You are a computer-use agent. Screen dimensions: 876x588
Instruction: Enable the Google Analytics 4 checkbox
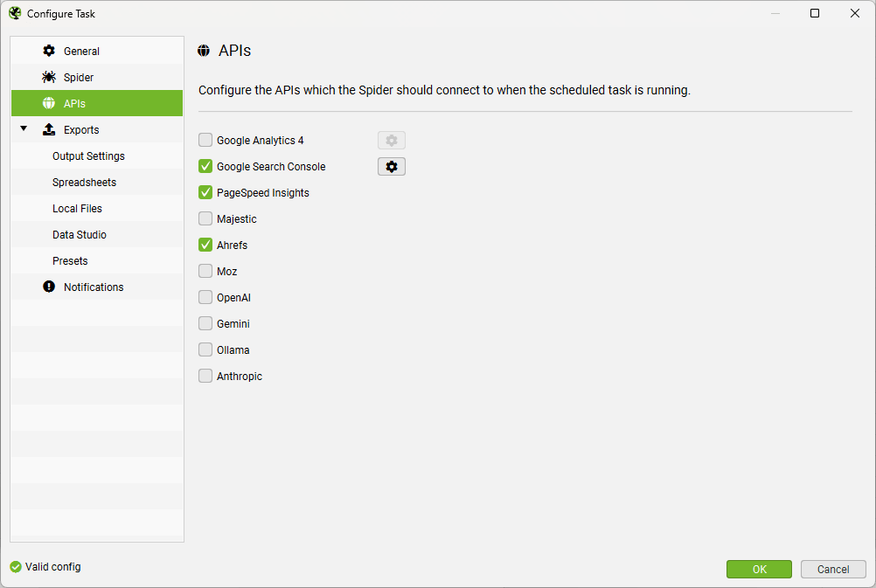click(205, 140)
